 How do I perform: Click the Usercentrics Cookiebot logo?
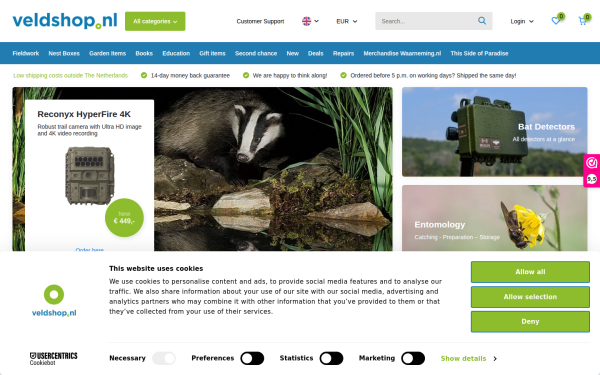click(54, 358)
